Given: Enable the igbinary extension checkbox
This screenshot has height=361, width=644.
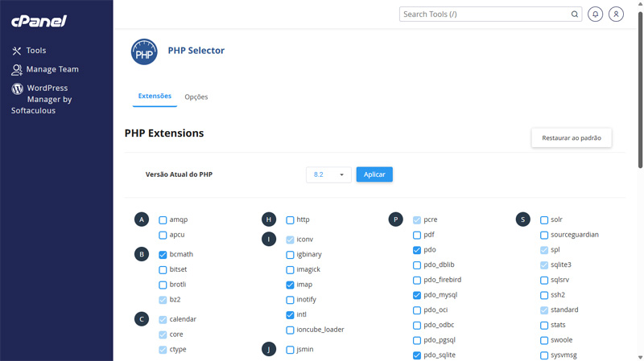Looking at the screenshot, I should point(290,255).
